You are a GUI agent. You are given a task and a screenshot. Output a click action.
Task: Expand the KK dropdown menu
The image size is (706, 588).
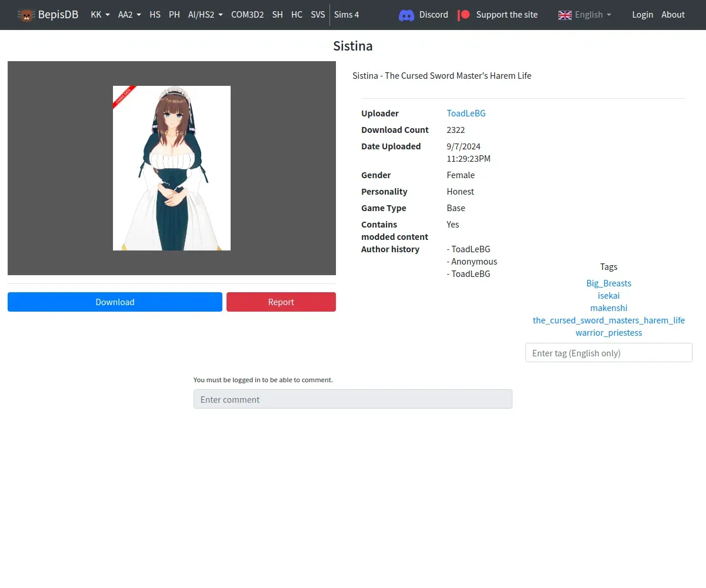100,15
